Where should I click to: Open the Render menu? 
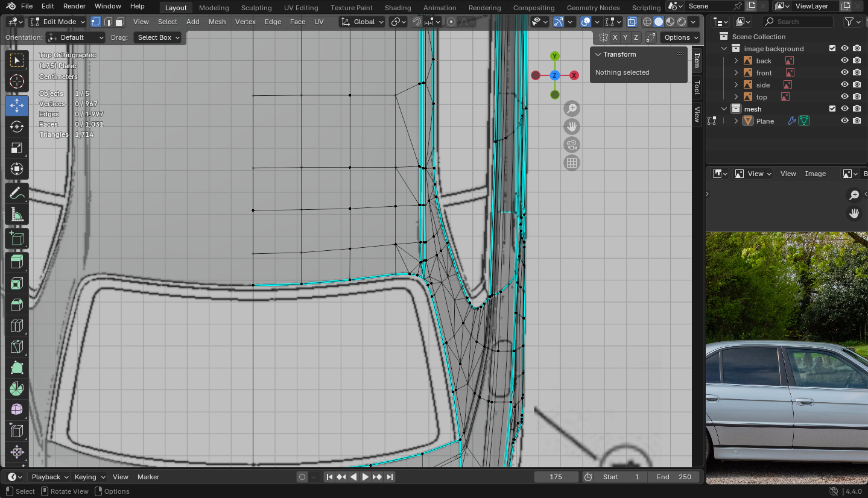pyautogui.click(x=74, y=6)
